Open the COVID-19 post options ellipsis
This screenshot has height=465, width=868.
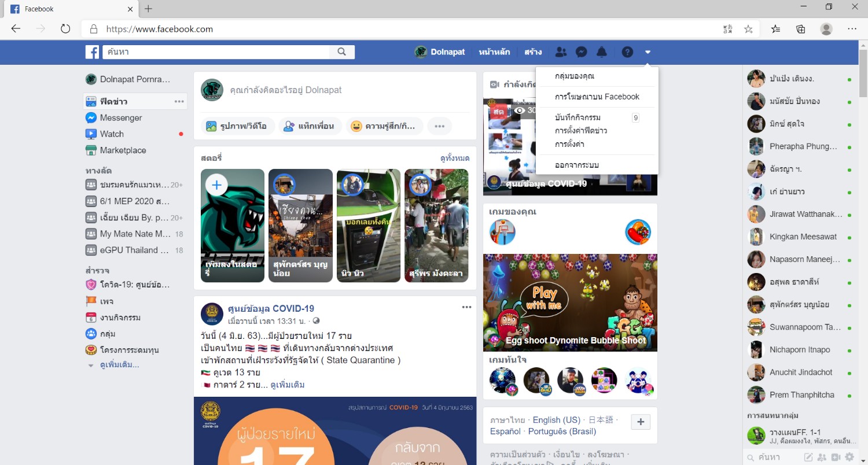click(466, 307)
